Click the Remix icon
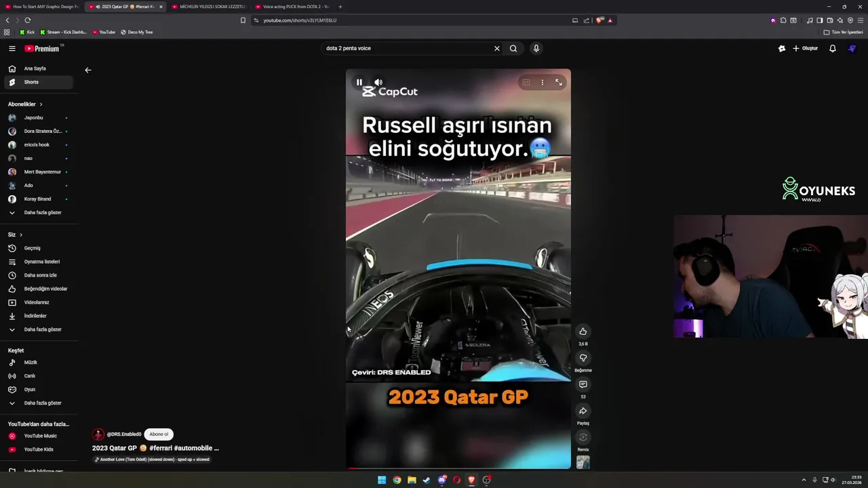868x488 pixels. (583, 437)
